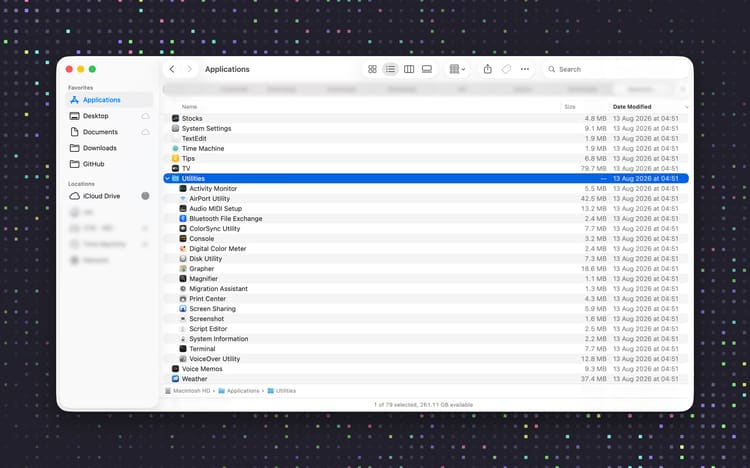
Task: Switch to list view
Action: click(x=390, y=69)
